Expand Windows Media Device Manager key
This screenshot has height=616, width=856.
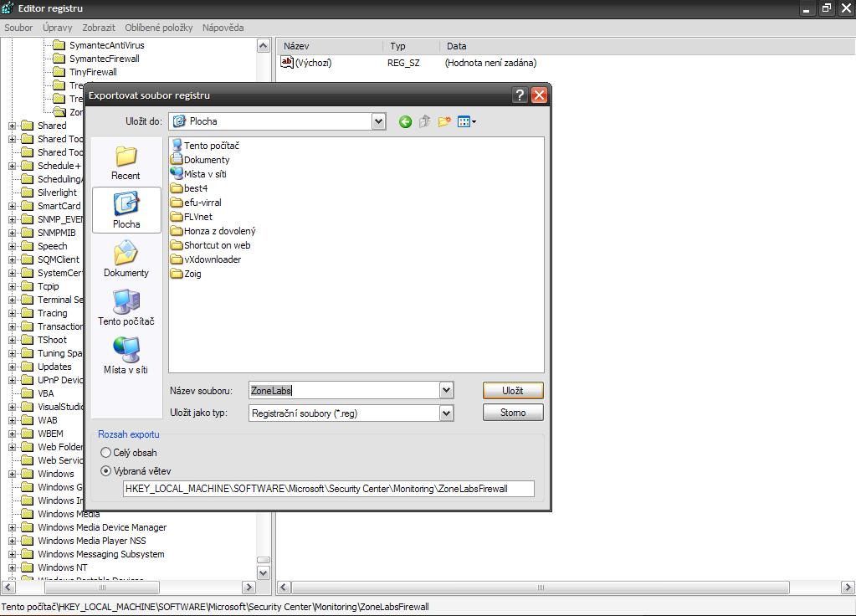click(12, 527)
